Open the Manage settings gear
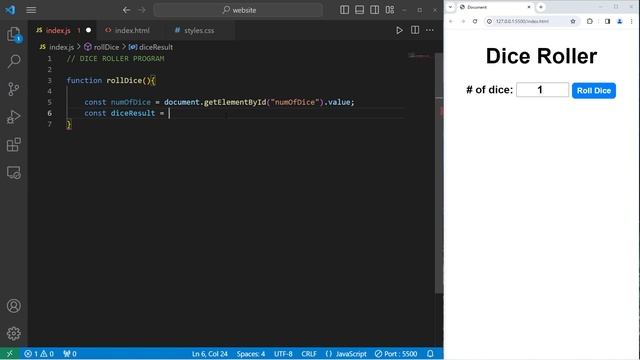 13,333
